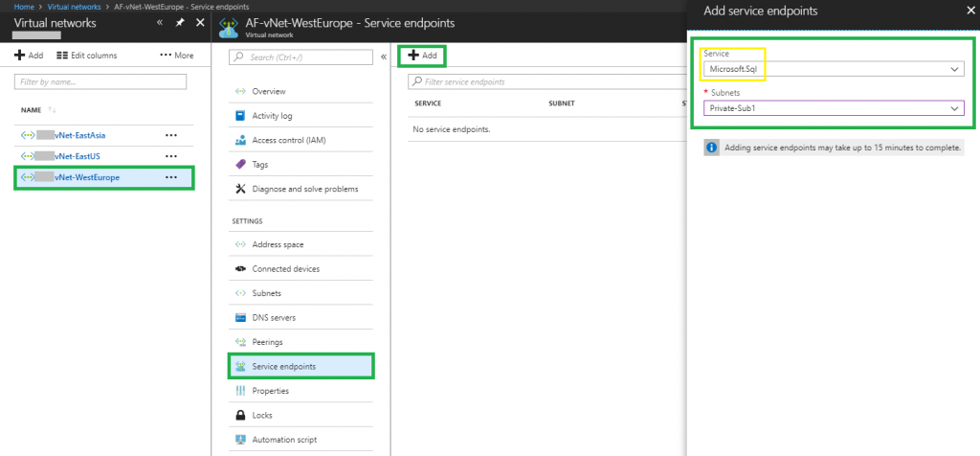
Task: Pin the Virtual networks blade
Action: (x=180, y=23)
